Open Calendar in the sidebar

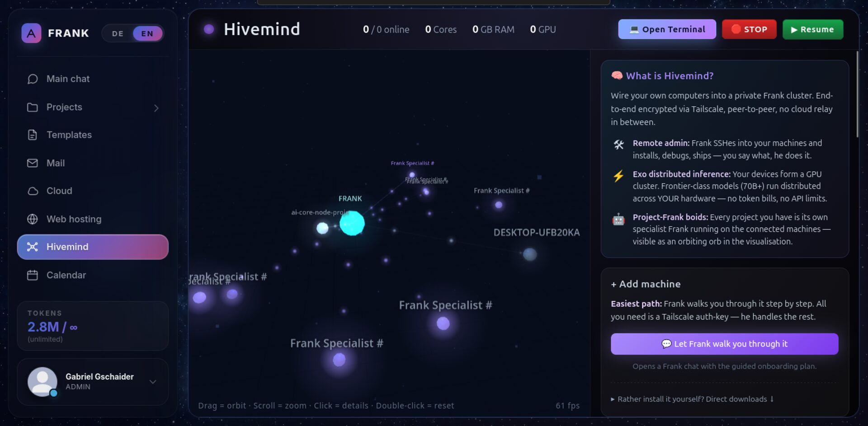tap(93, 275)
